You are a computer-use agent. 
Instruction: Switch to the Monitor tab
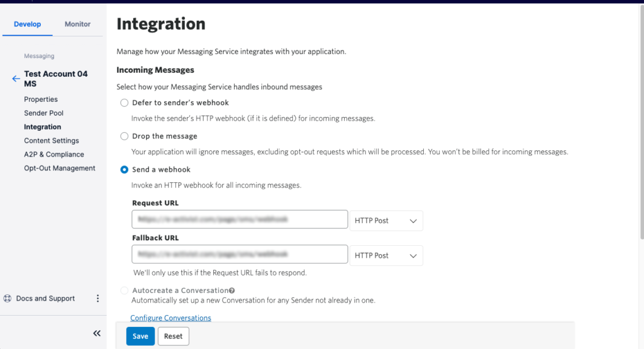click(x=77, y=25)
